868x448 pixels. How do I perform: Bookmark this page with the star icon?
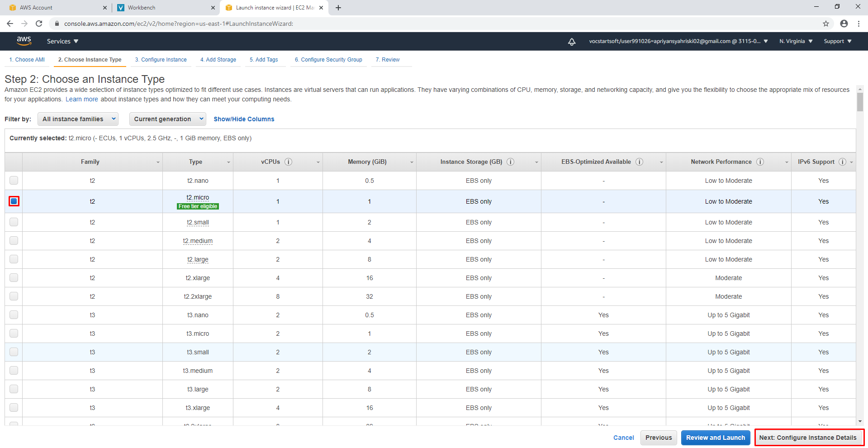click(x=826, y=24)
